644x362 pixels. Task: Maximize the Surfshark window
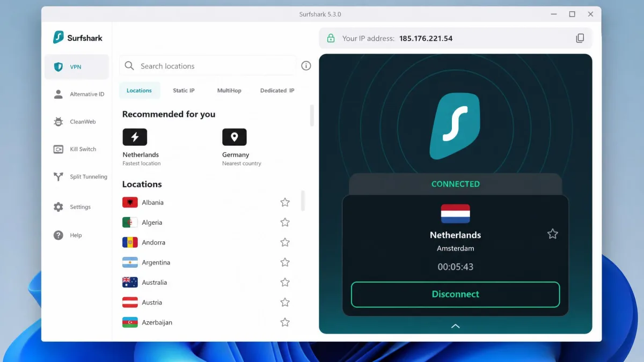point(572,14)
